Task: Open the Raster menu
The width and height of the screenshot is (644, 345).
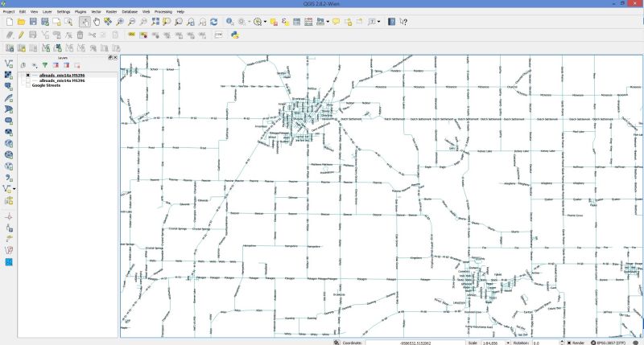Action: [x=111, y=12]
